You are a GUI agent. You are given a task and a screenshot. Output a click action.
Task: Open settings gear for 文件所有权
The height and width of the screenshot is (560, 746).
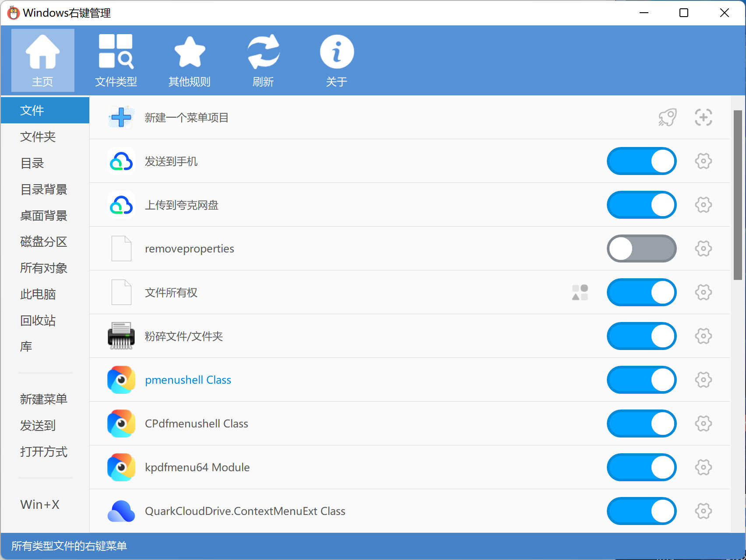(704, 292)
